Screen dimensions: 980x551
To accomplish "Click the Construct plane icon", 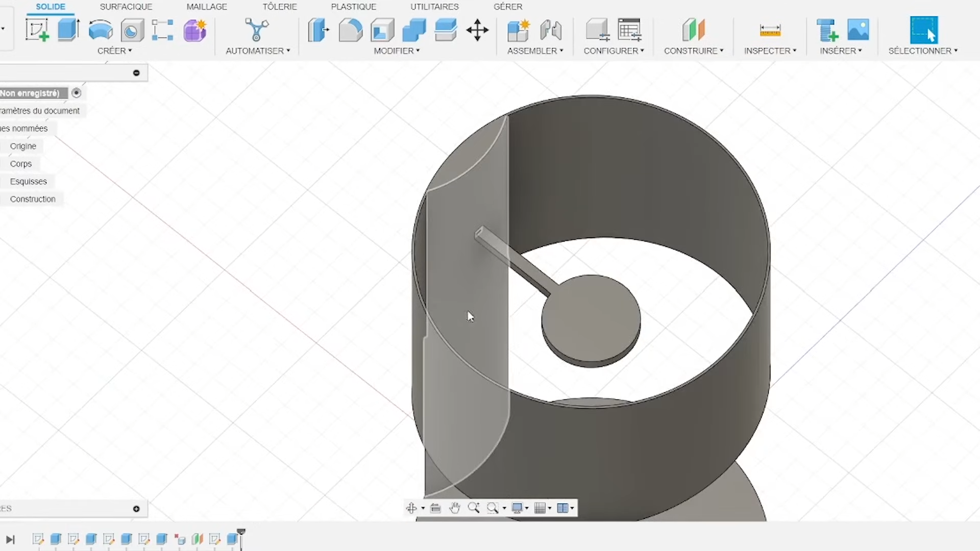I will 694,30.
